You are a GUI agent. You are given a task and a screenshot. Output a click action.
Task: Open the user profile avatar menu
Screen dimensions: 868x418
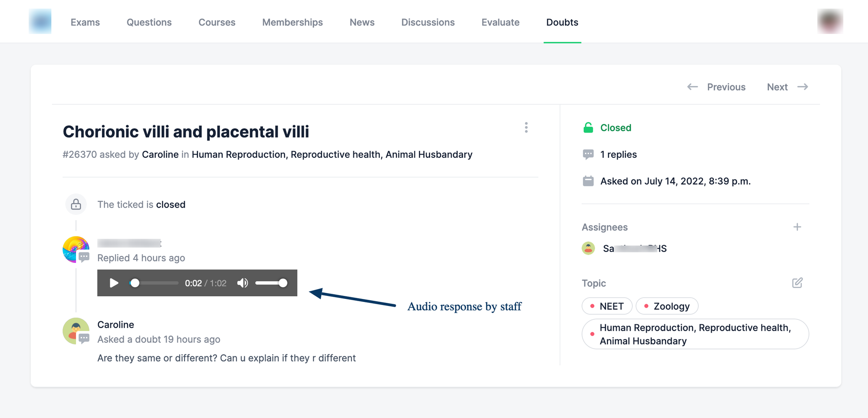point(830,21)
